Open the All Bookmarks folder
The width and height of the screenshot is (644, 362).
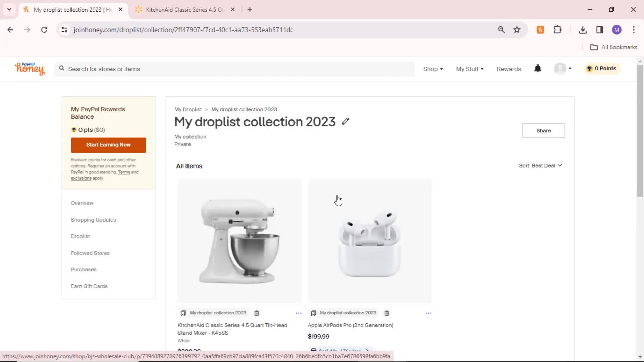pyautogui.click(x=613, y=47)
